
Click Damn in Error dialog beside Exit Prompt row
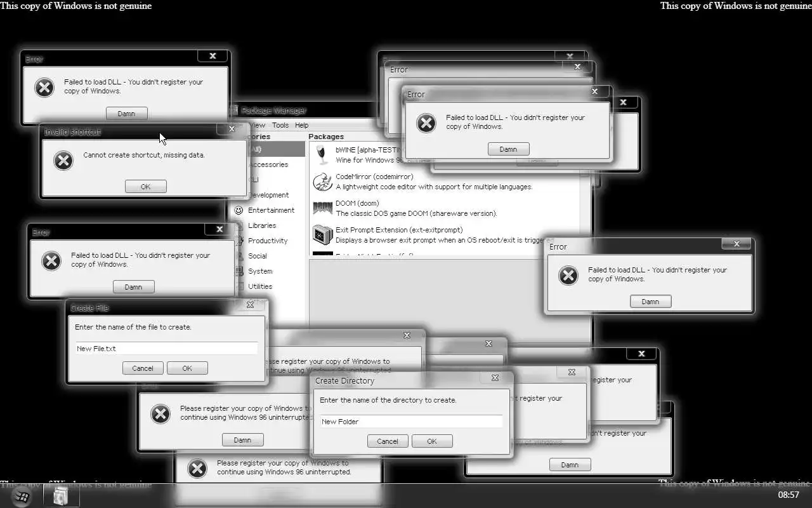coord(650,302)
